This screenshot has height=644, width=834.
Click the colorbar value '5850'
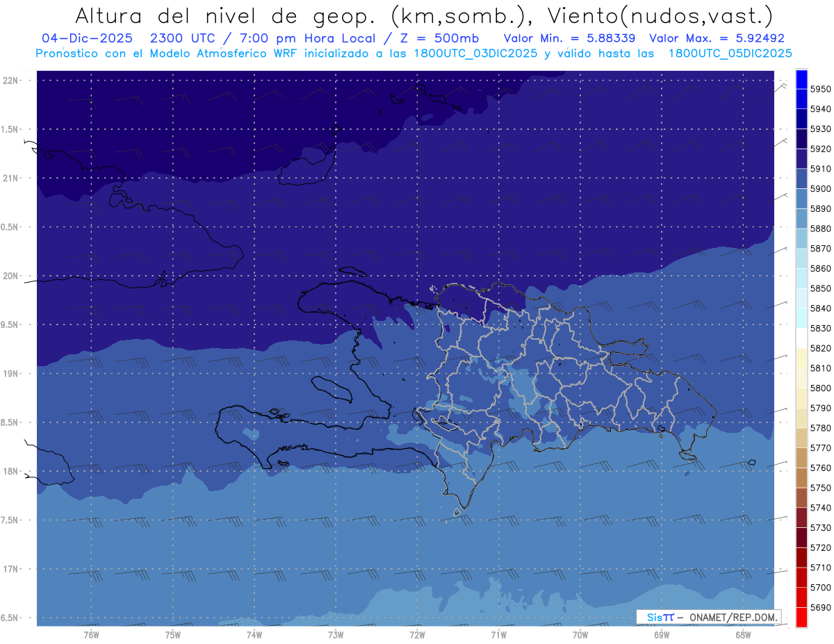(x=820, y=288)
